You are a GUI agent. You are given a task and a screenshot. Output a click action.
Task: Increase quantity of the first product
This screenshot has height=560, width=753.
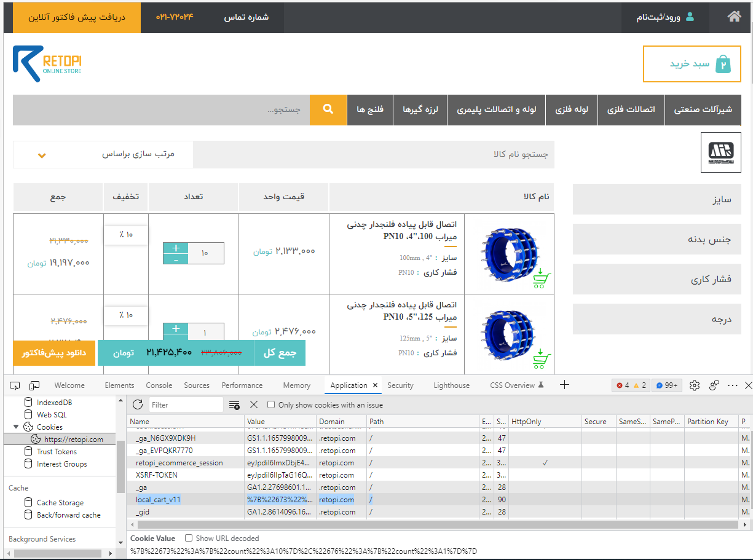tap(176, 248)
